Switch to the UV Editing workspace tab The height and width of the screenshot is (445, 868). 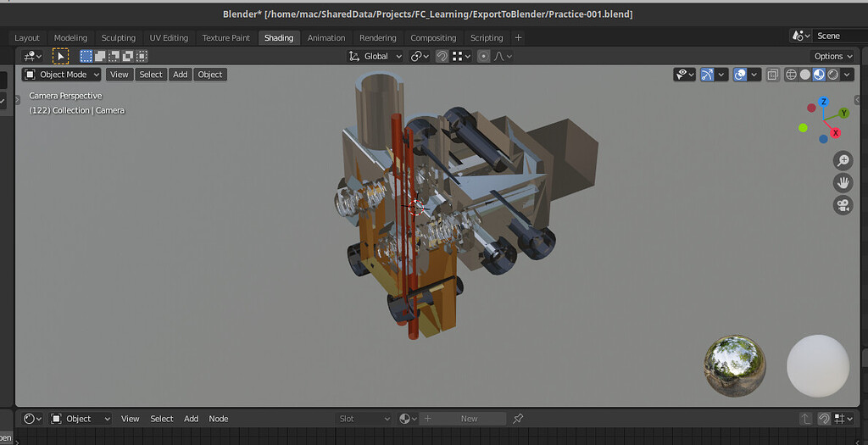[x=169, y=37]
